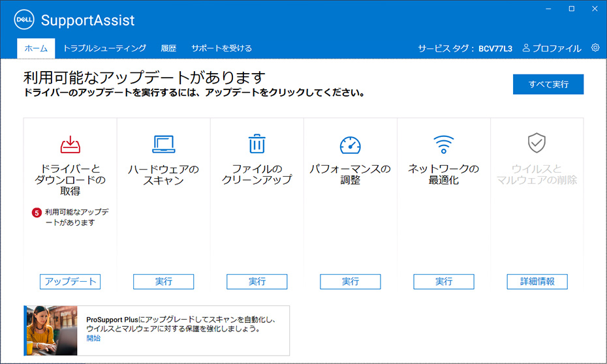The height and width of the screenshot is (364, 607).
Task: Click the 開始 link in ProSupport banner
Action: [x=93, y=339]
